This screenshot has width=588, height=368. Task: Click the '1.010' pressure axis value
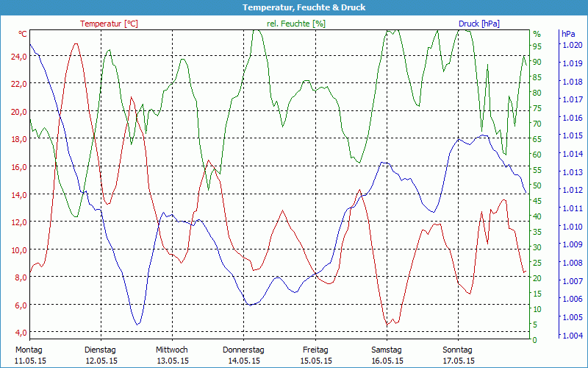(571, 227)
